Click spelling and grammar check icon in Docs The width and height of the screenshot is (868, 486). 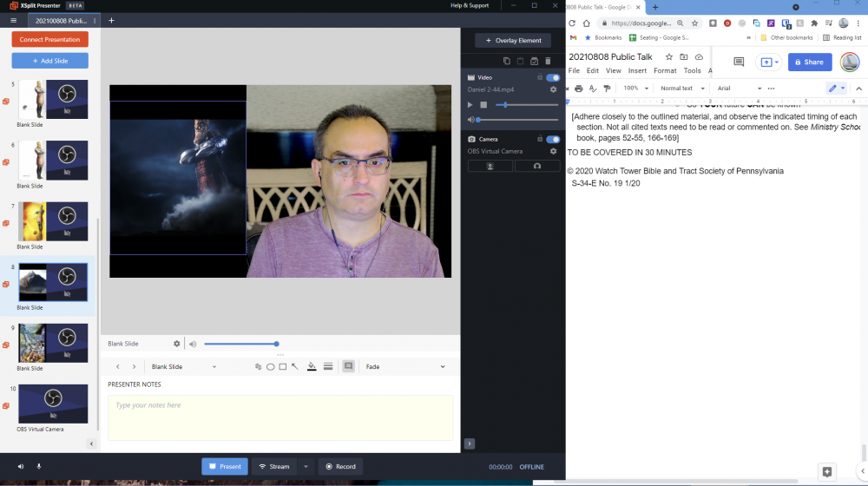[x=593, y=89]
